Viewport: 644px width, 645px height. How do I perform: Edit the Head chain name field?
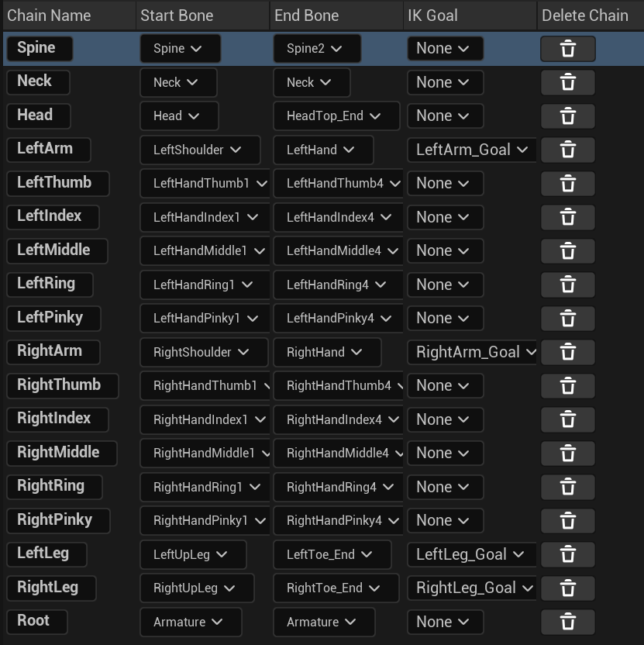click(39, 116)
